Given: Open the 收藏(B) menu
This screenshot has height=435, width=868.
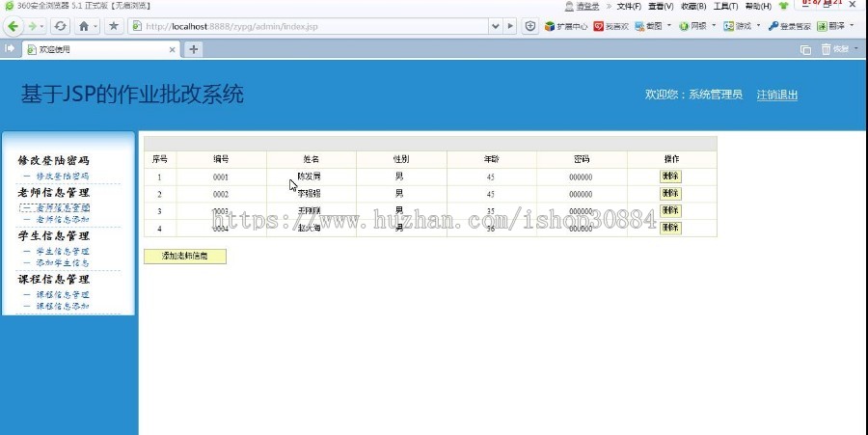Looking at the screenshot, I should pos(693,6).
